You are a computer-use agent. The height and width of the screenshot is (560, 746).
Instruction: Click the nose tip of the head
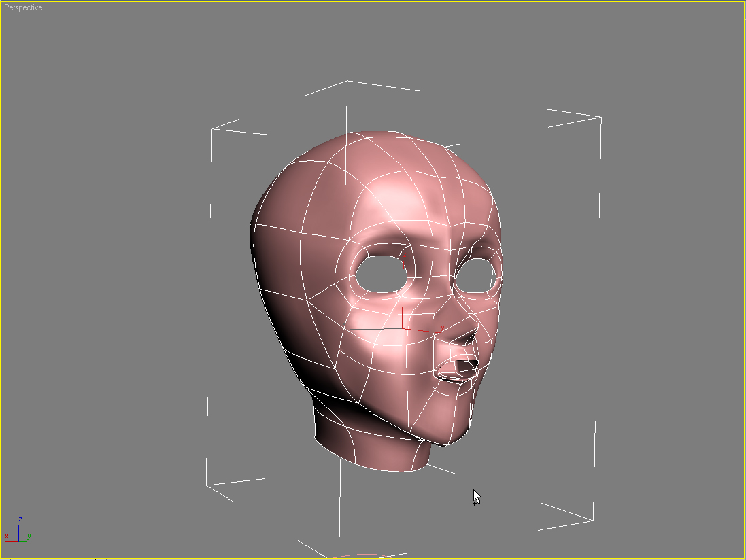469,335
